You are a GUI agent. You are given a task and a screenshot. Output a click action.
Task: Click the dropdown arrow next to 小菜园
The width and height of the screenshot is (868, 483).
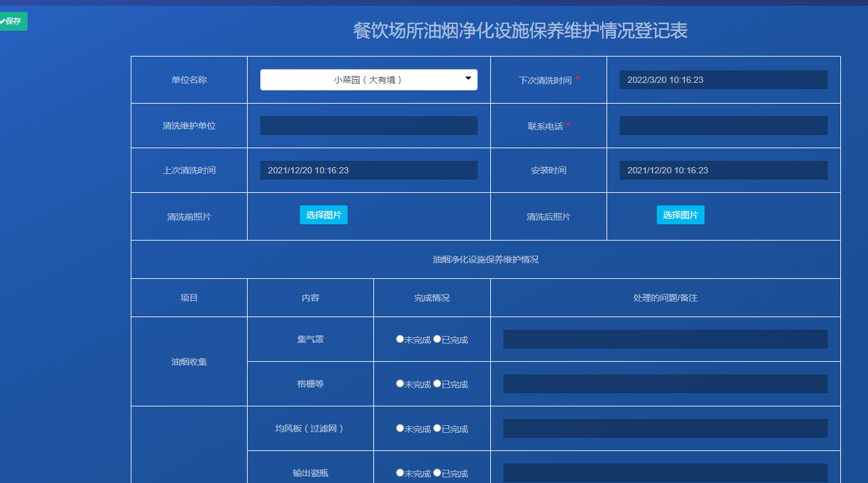[468, 79]
